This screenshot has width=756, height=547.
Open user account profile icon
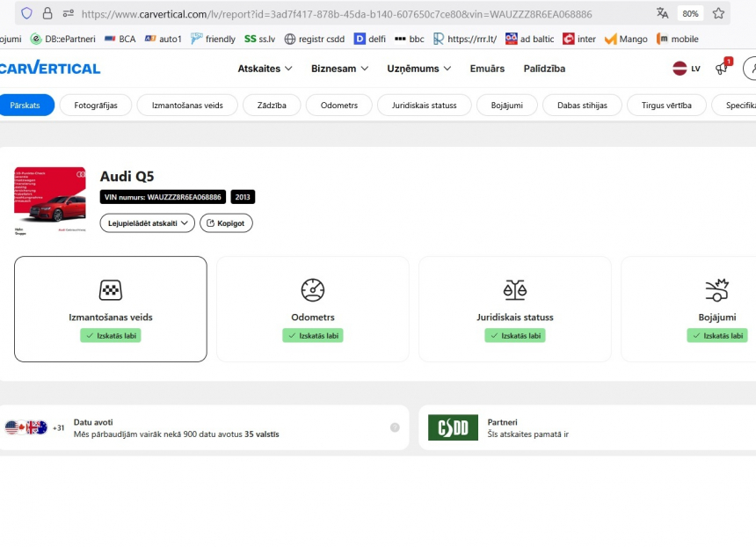pos(750,68)
